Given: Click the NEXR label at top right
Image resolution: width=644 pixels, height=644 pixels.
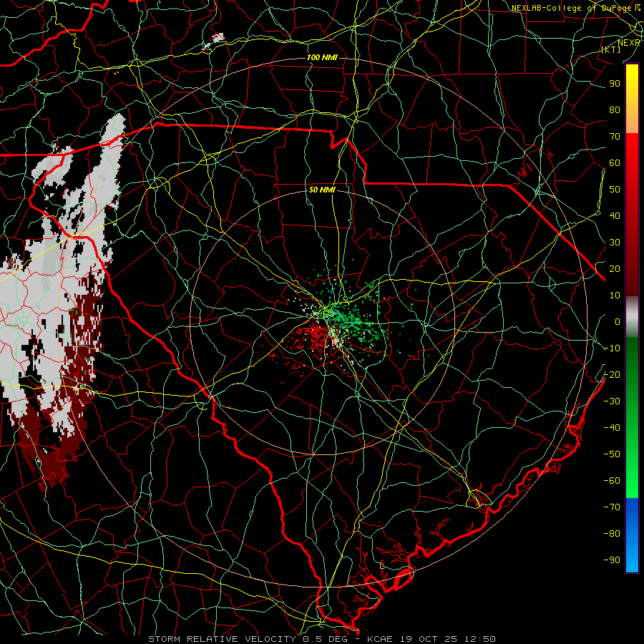Looking at the screenshot, I should click(629, 43).
